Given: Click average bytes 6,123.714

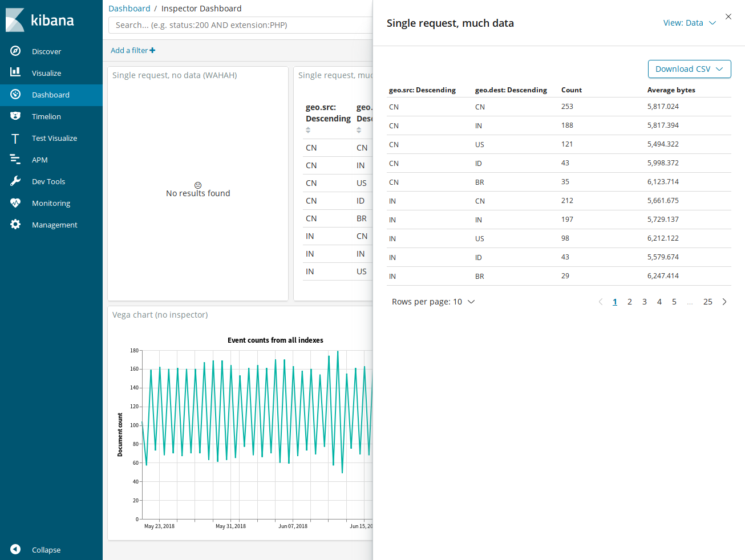Looking at the screenshot, I should tap(663, 182).
